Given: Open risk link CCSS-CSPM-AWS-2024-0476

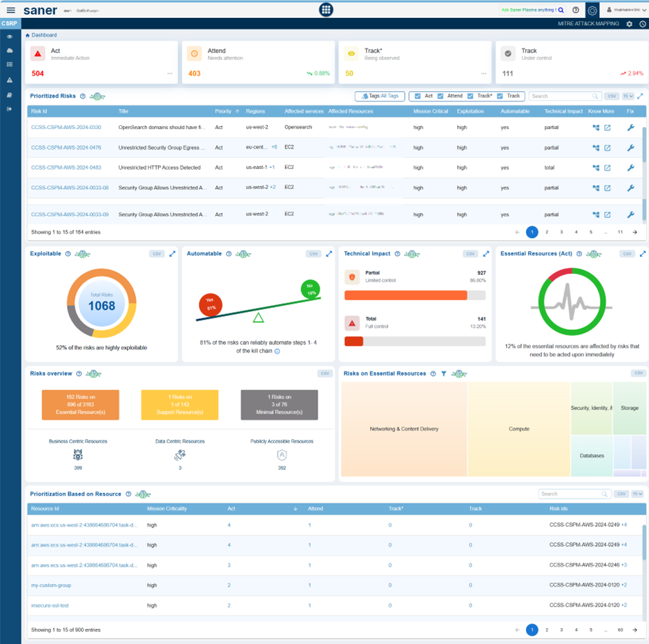Looking at the screenshot, I should pyautogui.click(x=66, y=148).
